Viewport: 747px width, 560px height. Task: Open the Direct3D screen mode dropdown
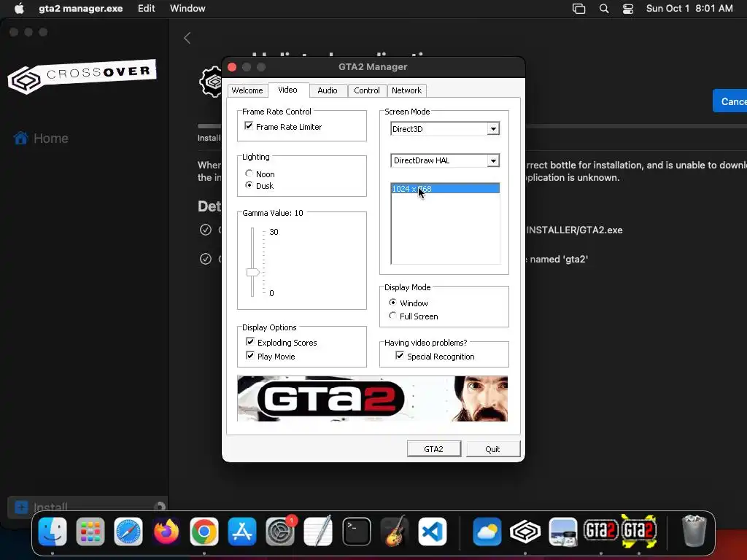(493, 129)
